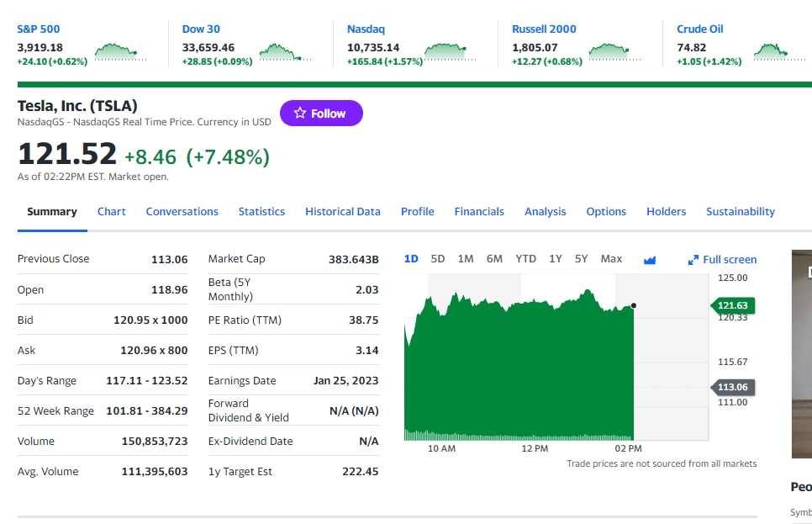Select the Max chart range
Viewport: 812px width, 524px height.
coord(611,259)
